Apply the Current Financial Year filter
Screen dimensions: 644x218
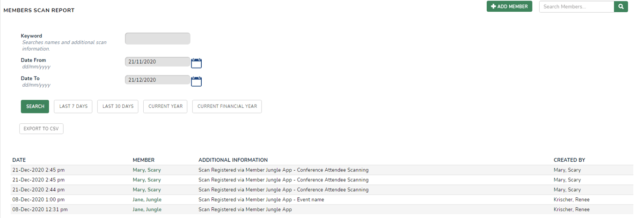coord(227,106)
